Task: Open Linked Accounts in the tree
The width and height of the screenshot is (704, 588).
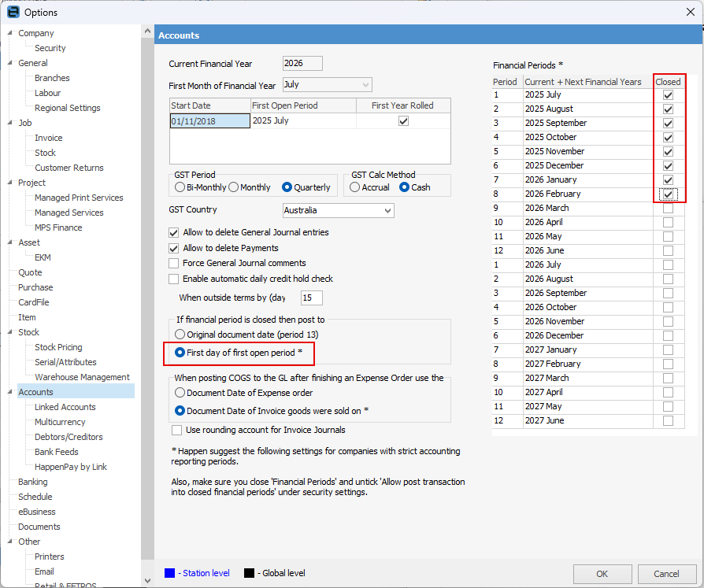Action: [65, 407]
